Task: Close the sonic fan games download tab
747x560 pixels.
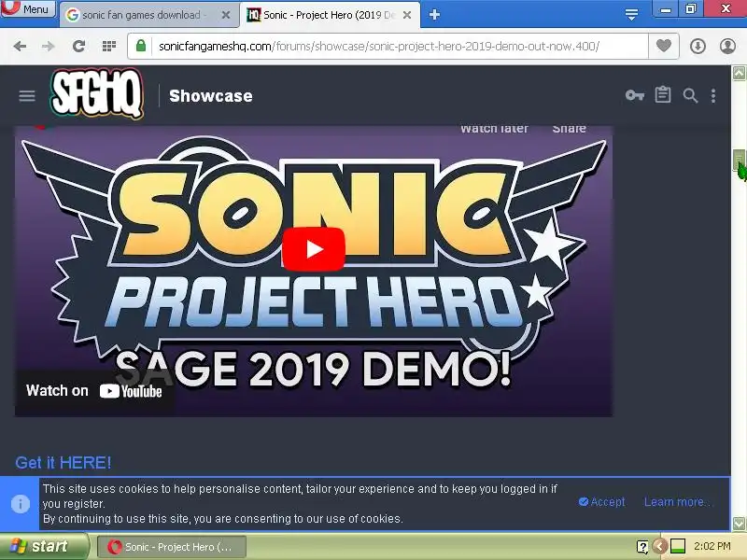Action: point(226,15)
